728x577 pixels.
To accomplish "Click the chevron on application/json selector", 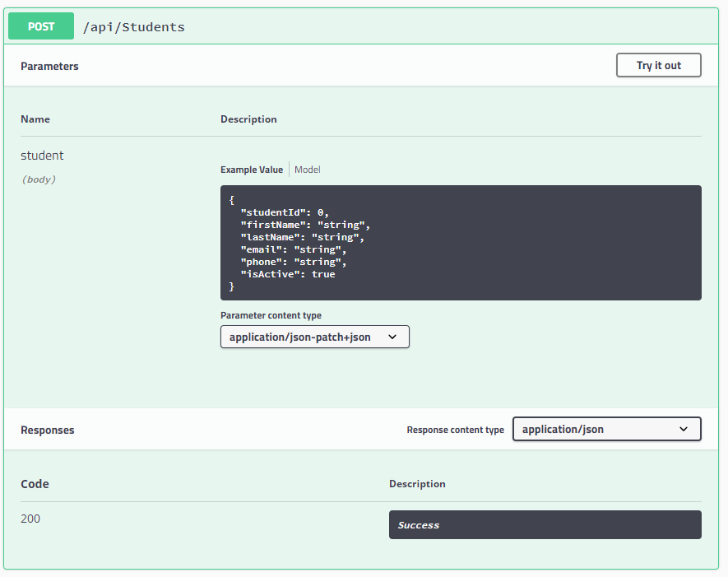I will (684, 429).
